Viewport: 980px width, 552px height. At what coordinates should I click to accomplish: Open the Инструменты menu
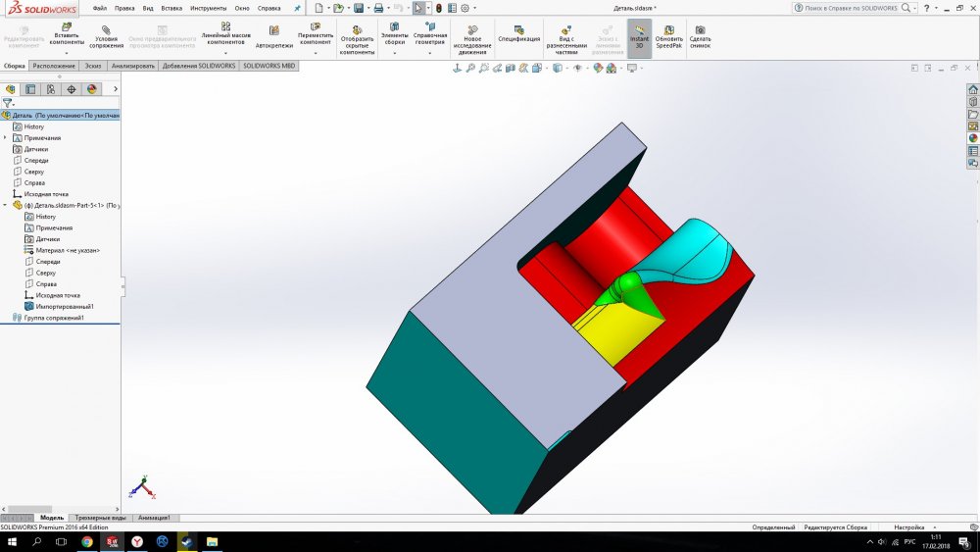[208, 8]
